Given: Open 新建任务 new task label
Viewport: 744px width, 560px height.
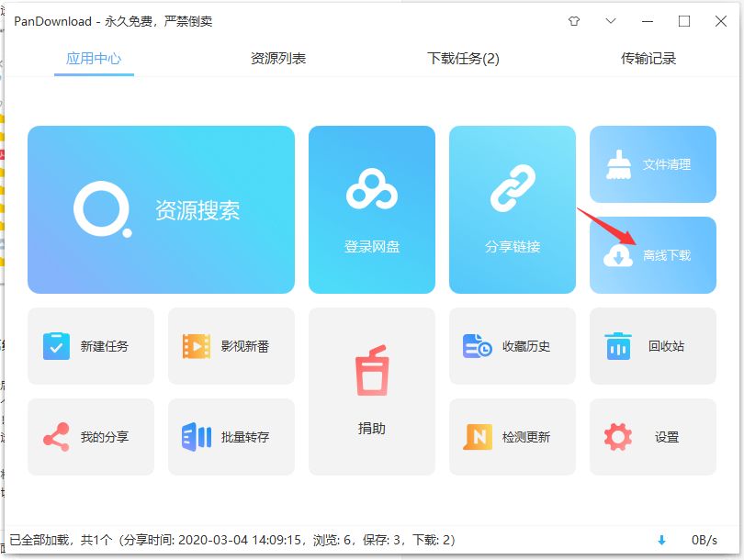Looking at the screenshot, I should pyautogui.click(x=105, y=346).
